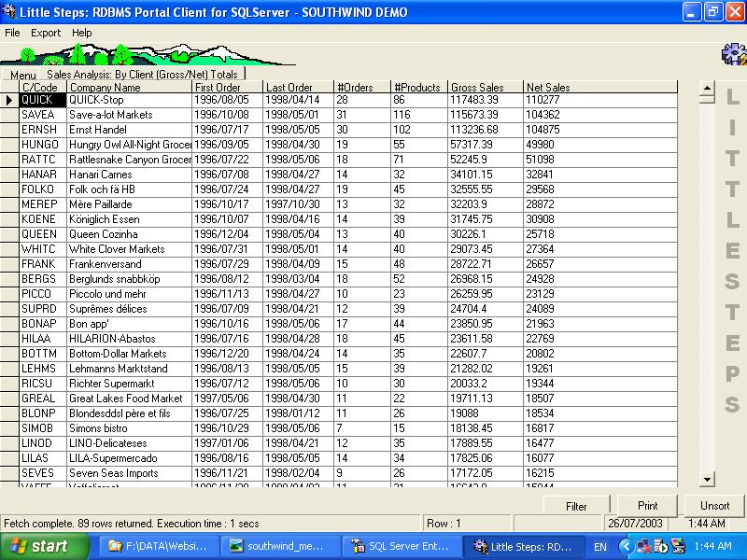Click the Lehmanns Marktstand cell
Image resolution: width=747 pixels, height=560 pixels.
click(x=129, y=369)
